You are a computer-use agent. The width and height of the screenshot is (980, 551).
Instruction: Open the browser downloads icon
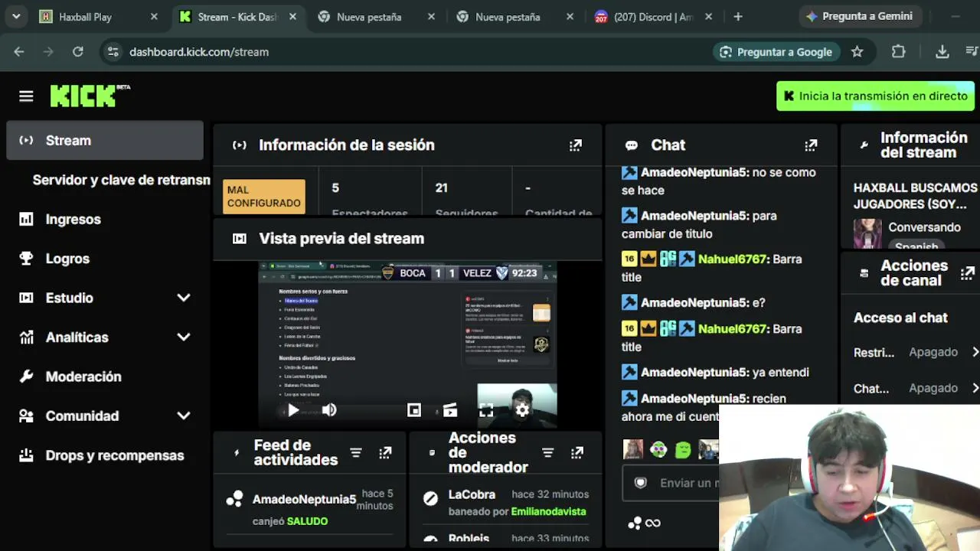coord(942,52)
